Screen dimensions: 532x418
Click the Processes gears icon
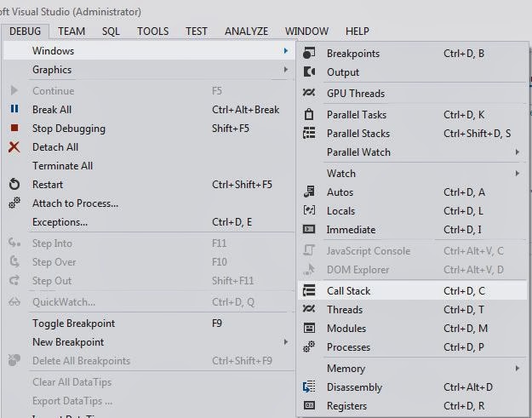pyautogui.click(x=309, y=346)
